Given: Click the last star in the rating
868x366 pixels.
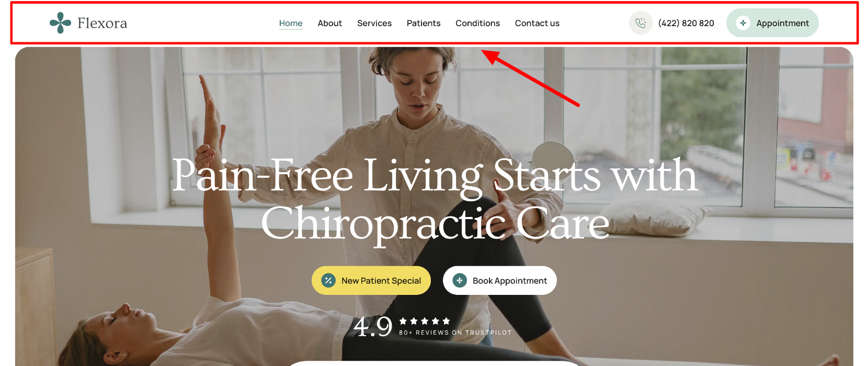Looking at the screenshot, I should [446, 321].
